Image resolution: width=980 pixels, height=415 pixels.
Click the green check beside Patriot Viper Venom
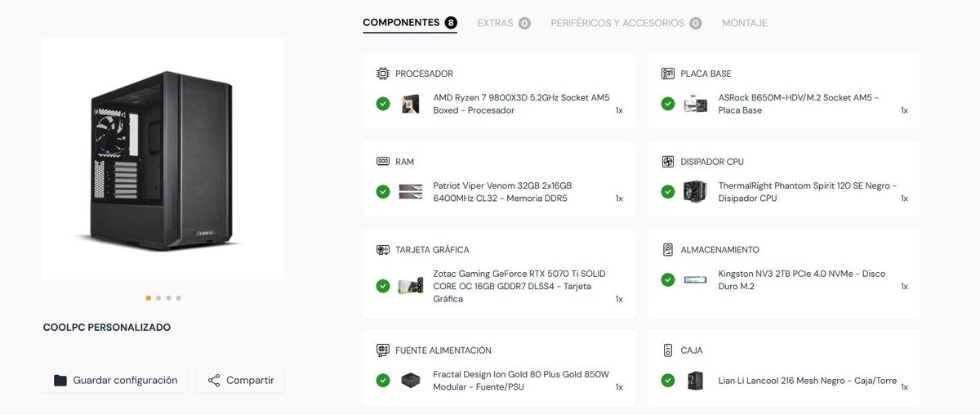point(382,192)
